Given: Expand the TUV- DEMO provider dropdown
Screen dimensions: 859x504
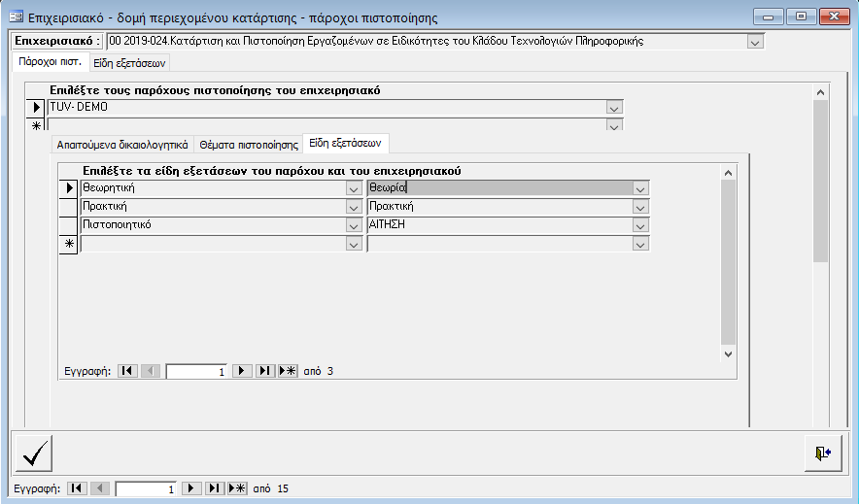Looking at the screenshot, I should 613,108.
